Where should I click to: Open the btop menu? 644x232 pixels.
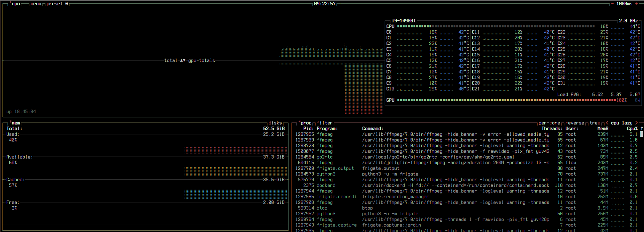coord(36,4)
